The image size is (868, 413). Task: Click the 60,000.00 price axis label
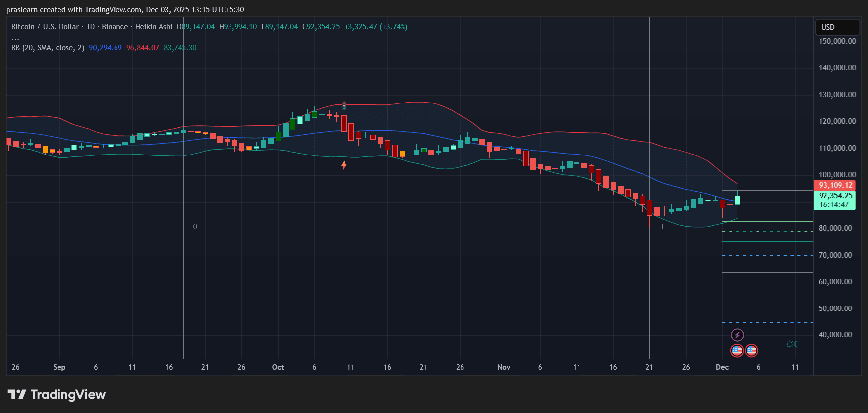[x=836, y=282]
